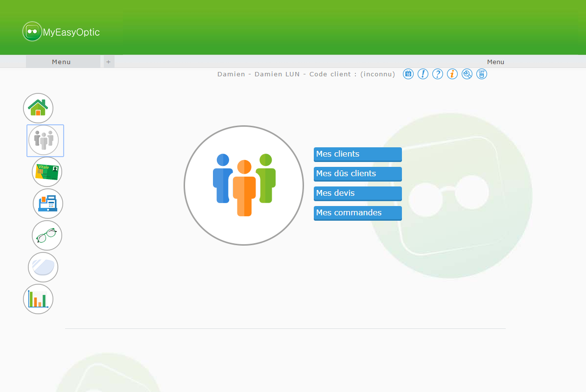Click the OFF logout icon
Image resolution: width=586 pixels, height=392 pixels.
(x=482, y=74)
